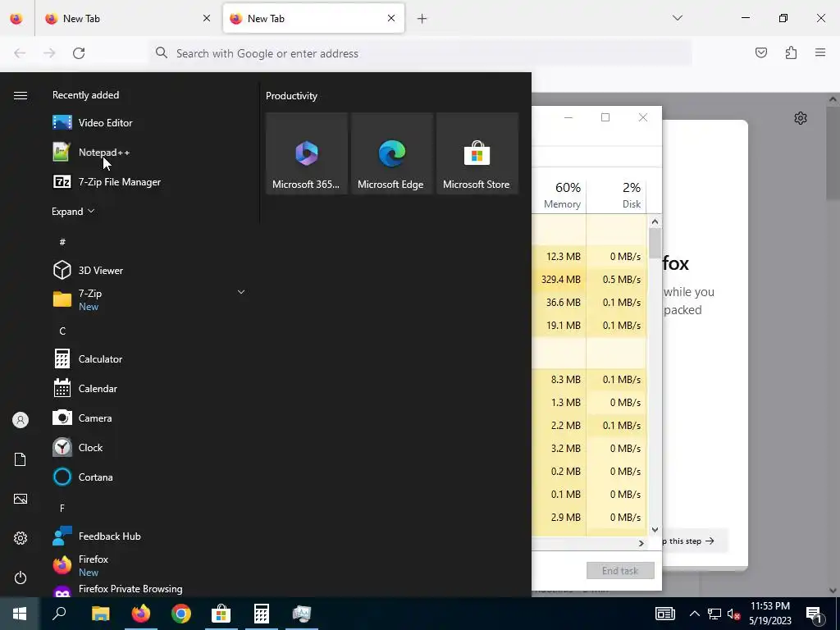Open taskbar Search magnifier
Image resolution: width=840 pixels, height=630 pixels.
(x=59, y=614)
